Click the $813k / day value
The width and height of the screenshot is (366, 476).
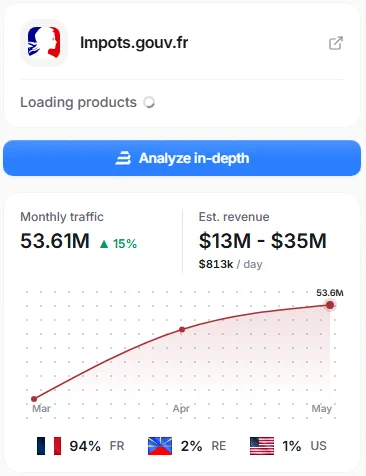point(230,264)
